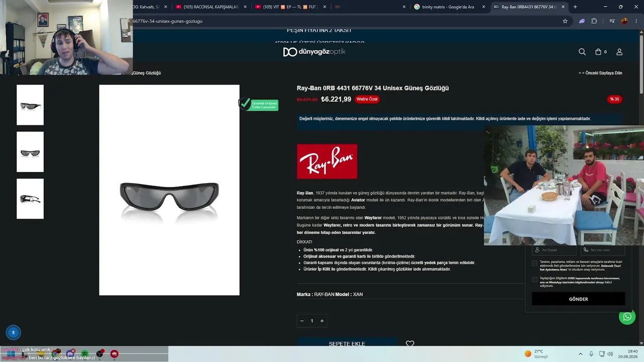Viewport: 644px width, 362px height.
Task: Click the phone number input field
Action: [x=603, y=250]
